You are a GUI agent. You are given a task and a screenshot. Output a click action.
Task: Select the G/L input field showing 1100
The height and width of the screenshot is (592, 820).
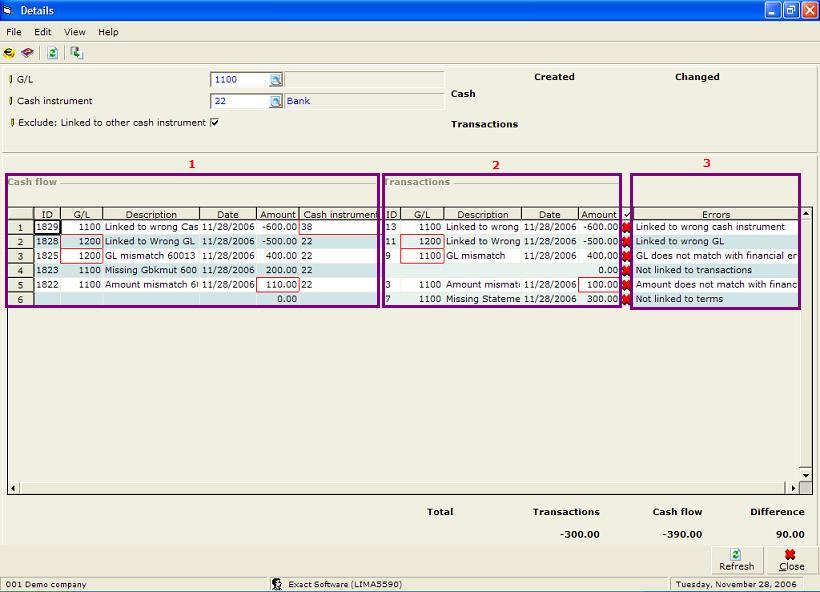click(237, 79)
